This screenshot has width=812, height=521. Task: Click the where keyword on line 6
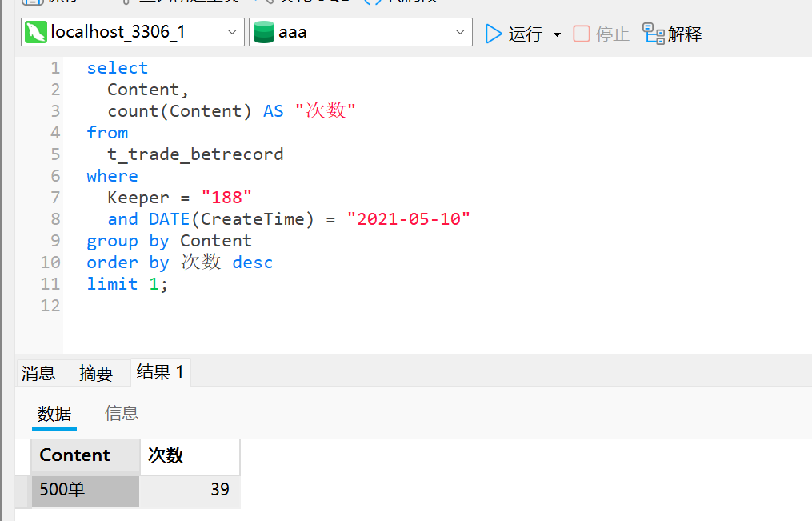coord(112,176)
